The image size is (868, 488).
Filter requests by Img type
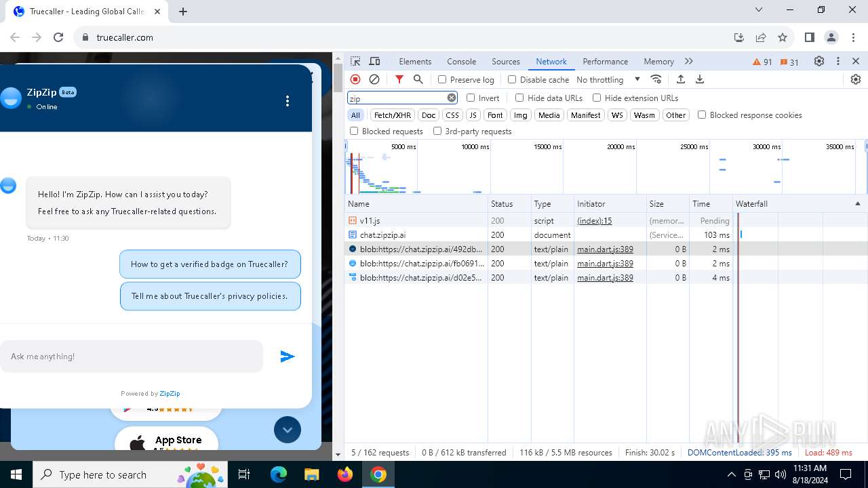pos(520,115)
